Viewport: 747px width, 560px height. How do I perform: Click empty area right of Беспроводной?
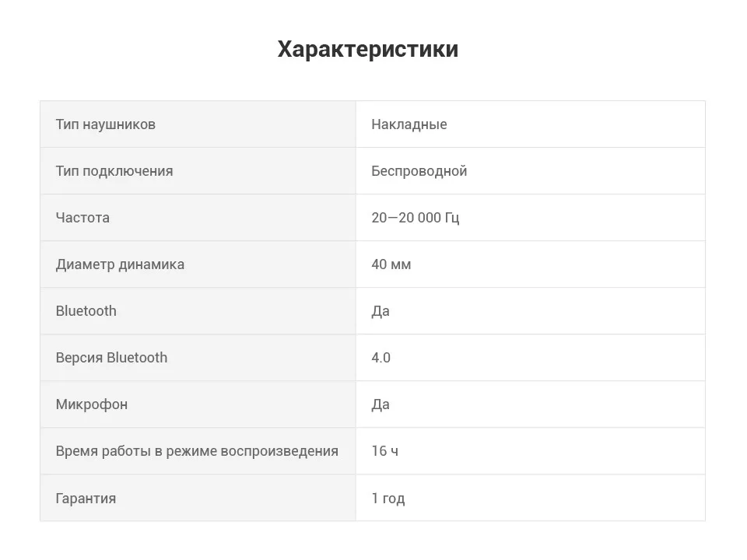[x=591, y=171]
